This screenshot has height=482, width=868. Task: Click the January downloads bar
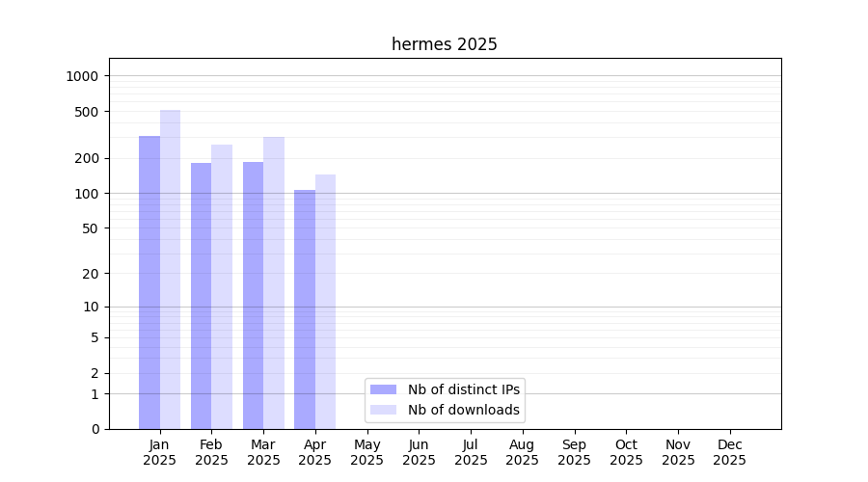(170, 270)
